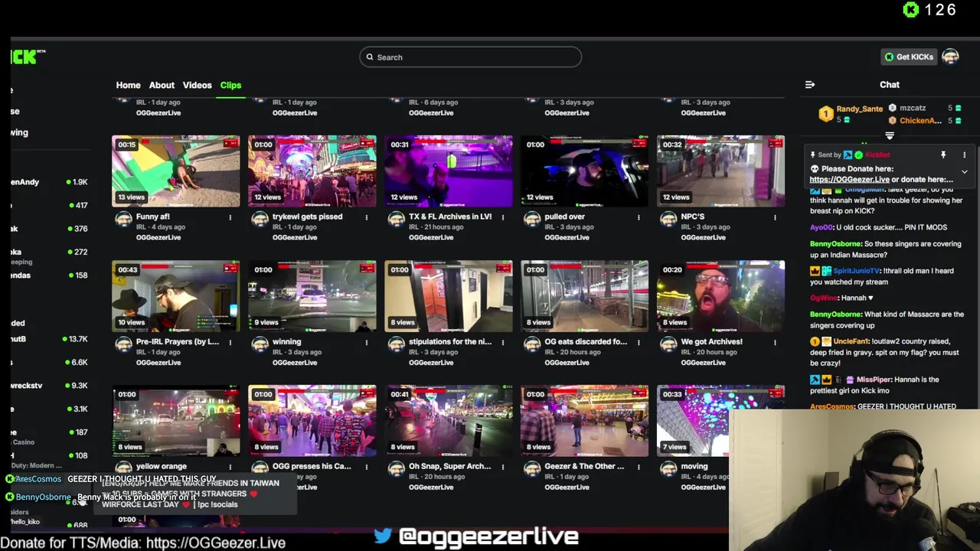
Task: Click chat username OgWine
Action: coord(824,298)
